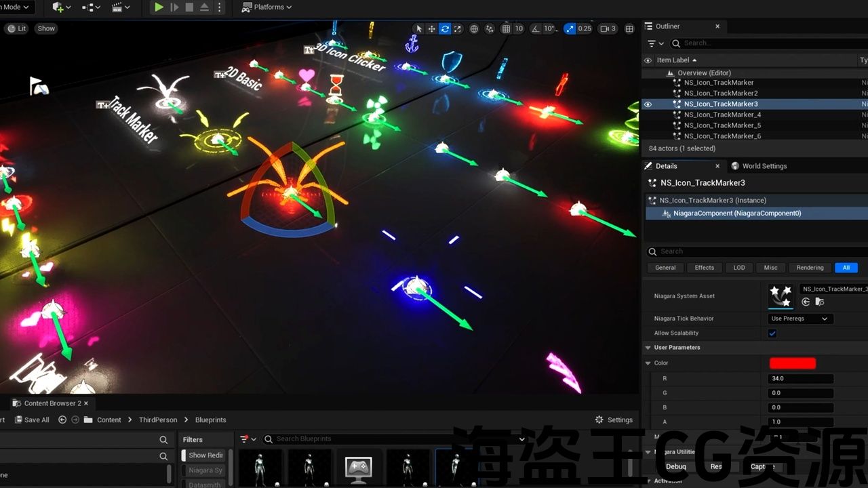Open the viewport layout grid icon
This screenshot has width=868, height=488.
point(629,28)
